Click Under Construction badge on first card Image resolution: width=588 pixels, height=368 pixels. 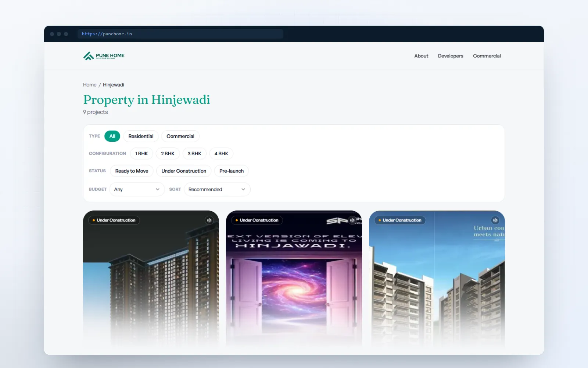click(114, 220)
